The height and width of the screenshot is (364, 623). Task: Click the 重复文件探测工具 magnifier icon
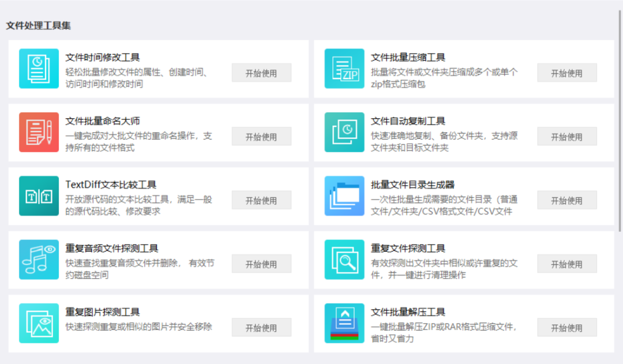pos(344,259)
